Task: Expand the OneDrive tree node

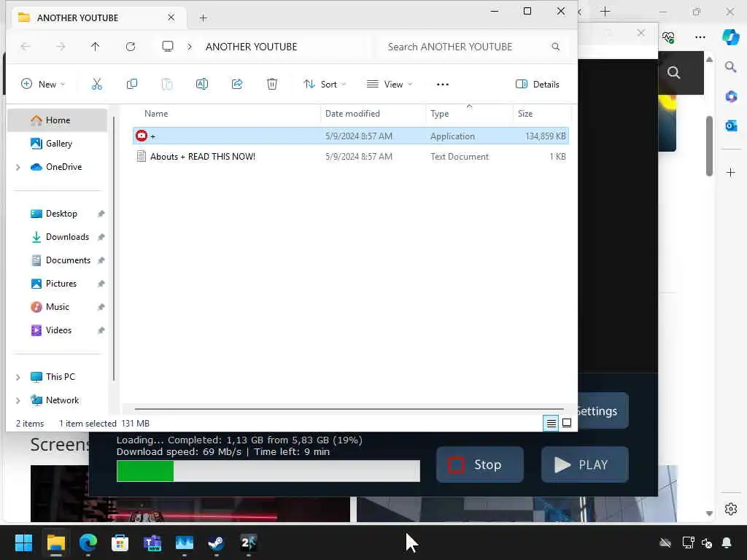Action: (18, 167)
